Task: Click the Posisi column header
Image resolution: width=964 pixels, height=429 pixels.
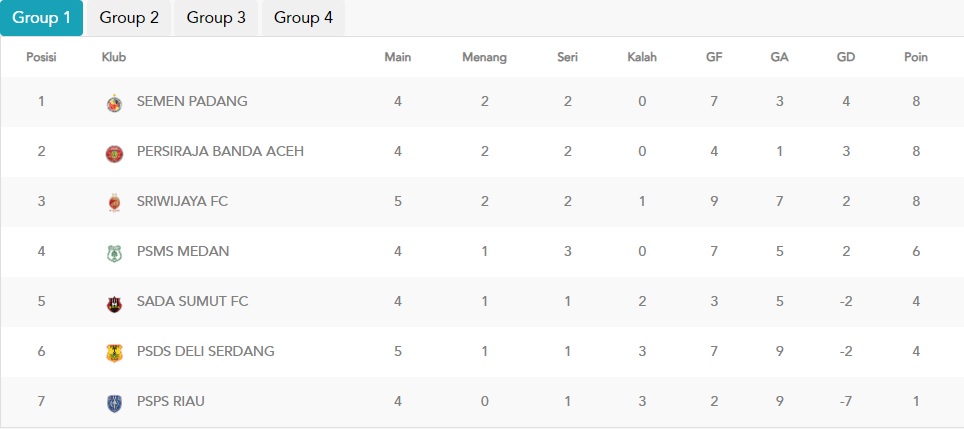Action: click(41, 57)
